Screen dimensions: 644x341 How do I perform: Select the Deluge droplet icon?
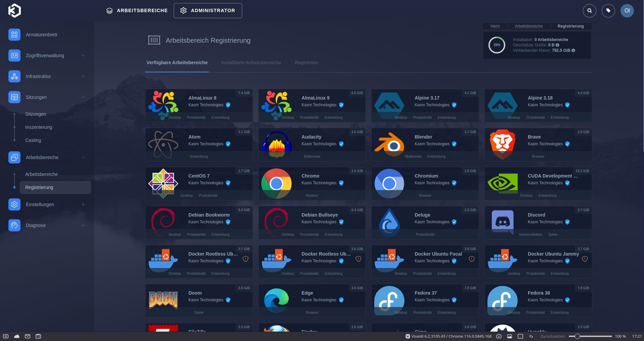tap(390, 222)
